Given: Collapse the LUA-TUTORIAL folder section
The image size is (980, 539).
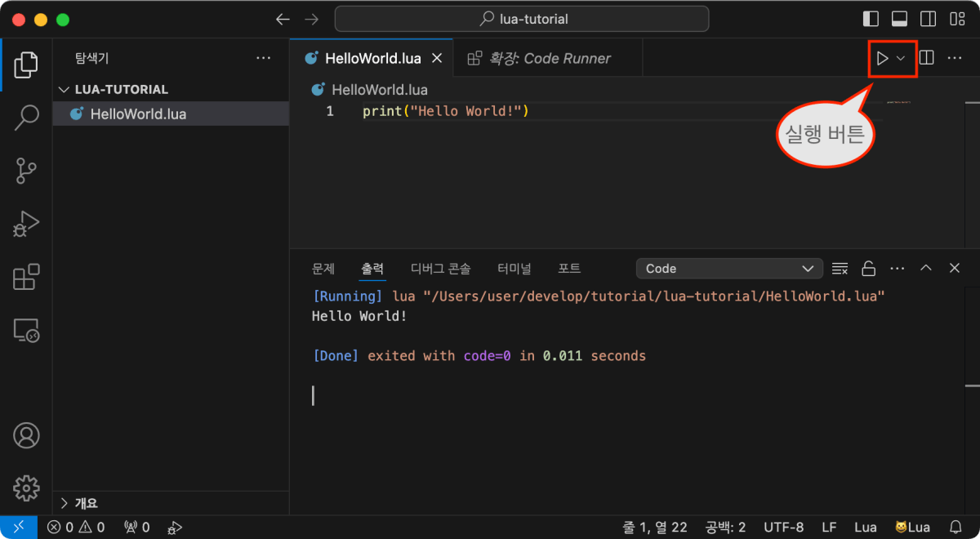Looking at the screenshot, I should (171, 89).
